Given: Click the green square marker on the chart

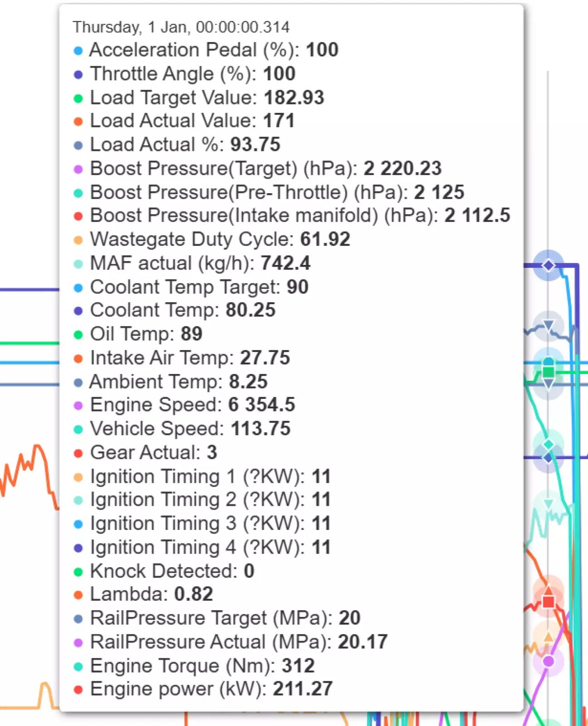Looking at the screenshot, I should [x=549, y=372].
